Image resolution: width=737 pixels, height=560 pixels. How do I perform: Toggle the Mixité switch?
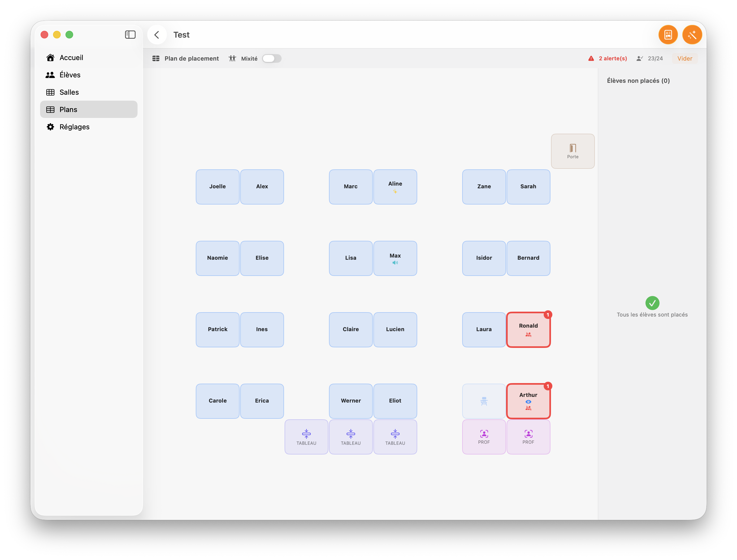272,58
